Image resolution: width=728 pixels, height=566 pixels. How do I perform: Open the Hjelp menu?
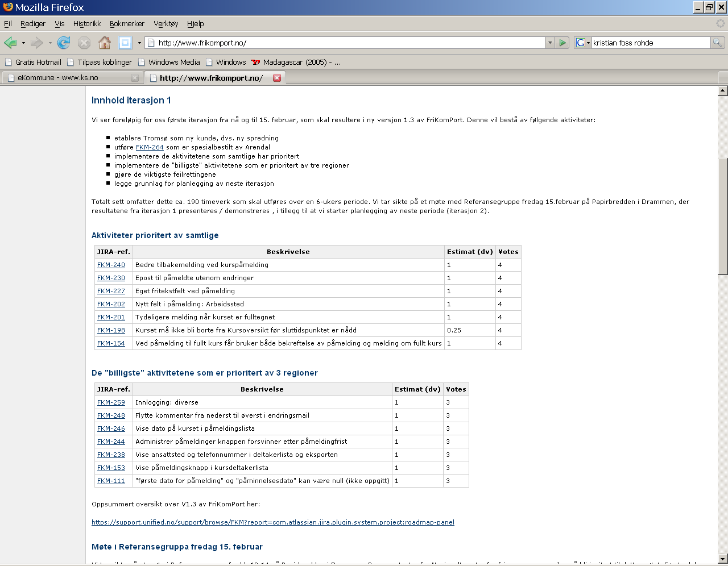click(x=196, y=23)
